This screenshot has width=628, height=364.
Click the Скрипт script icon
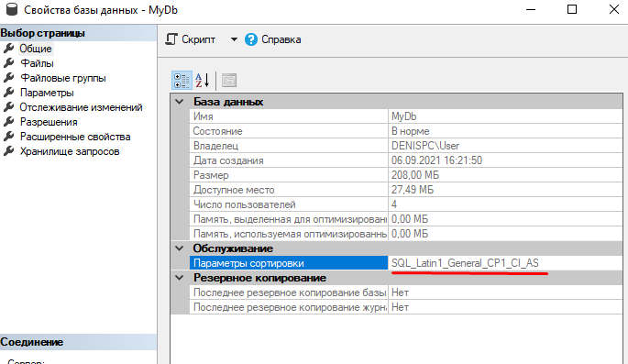pyautogui.click(x=171, y=39)
